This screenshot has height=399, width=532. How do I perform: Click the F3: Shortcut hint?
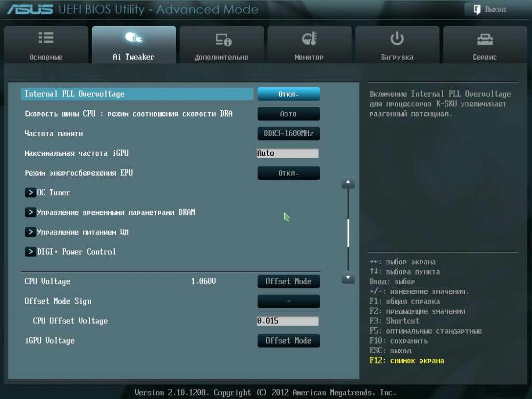pos(394,321)
